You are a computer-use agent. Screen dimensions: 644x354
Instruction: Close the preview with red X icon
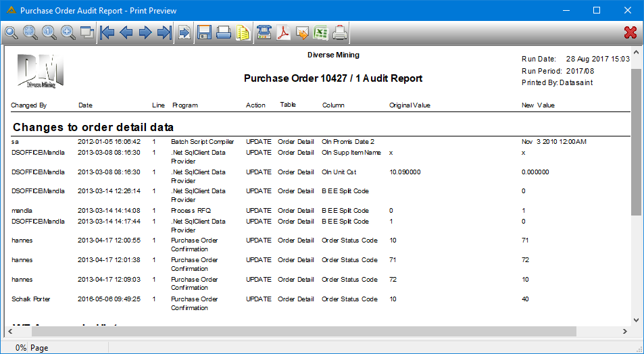pyautogui.click(x=630, y=33)
